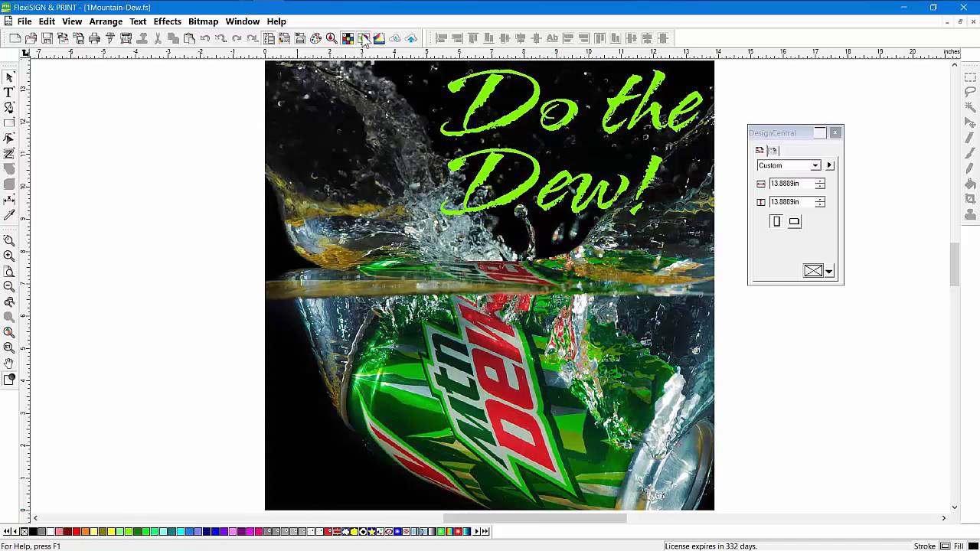
Task: Select the bitmap Stamp tool
Action: point(970,215)
